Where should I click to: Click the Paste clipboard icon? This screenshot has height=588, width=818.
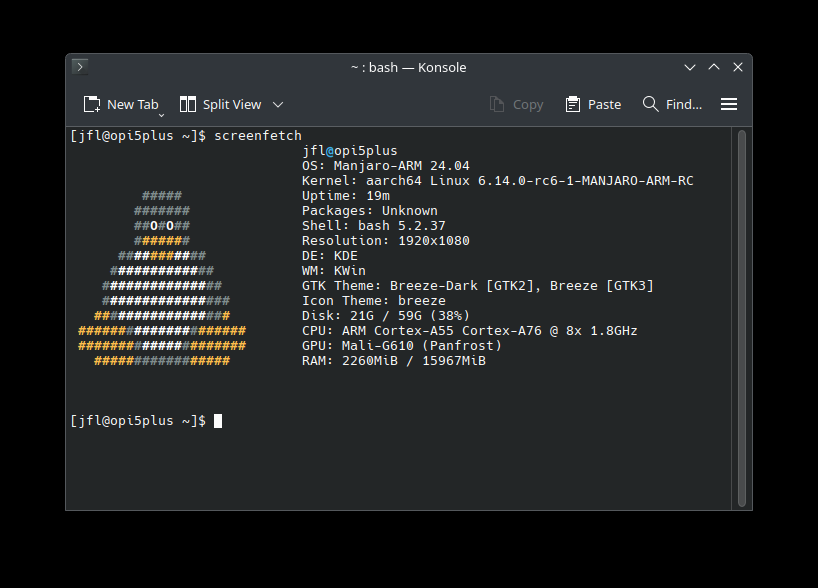tap(573, 104)
